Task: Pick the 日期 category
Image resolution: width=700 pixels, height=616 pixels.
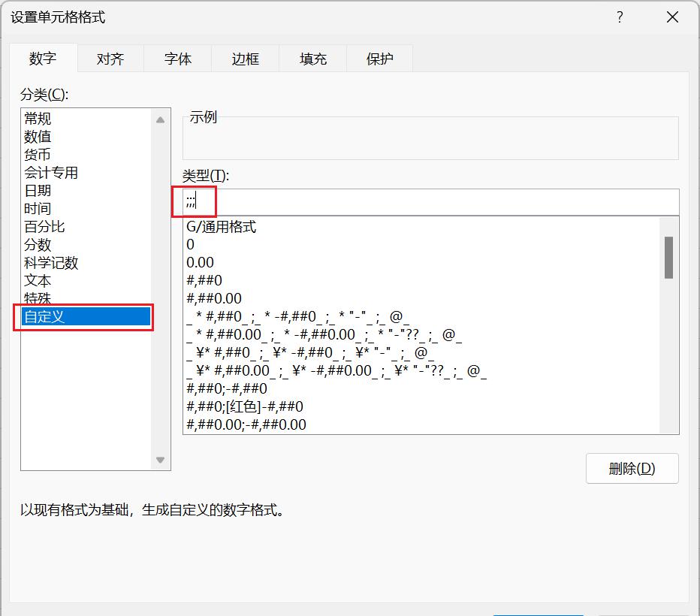Action: click(x=86, y=191)
